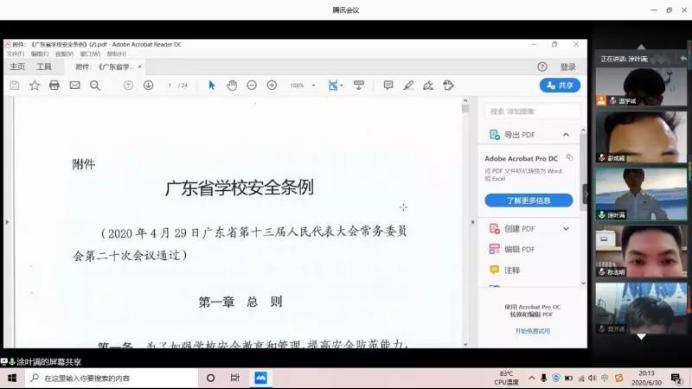This screenshot has height=389, width=692.
Task: Expand the 创建 PDF section
Action: click(566, 229)
